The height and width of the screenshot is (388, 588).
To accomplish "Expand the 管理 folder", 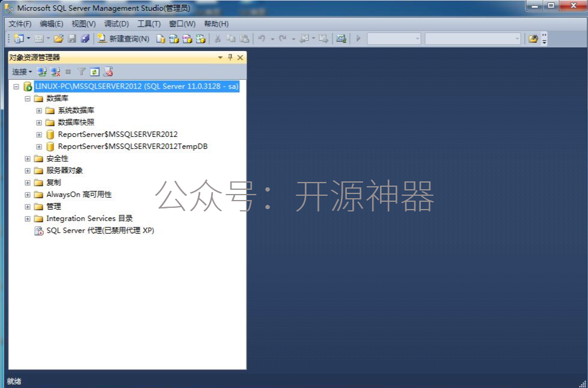I will [28, 207].
